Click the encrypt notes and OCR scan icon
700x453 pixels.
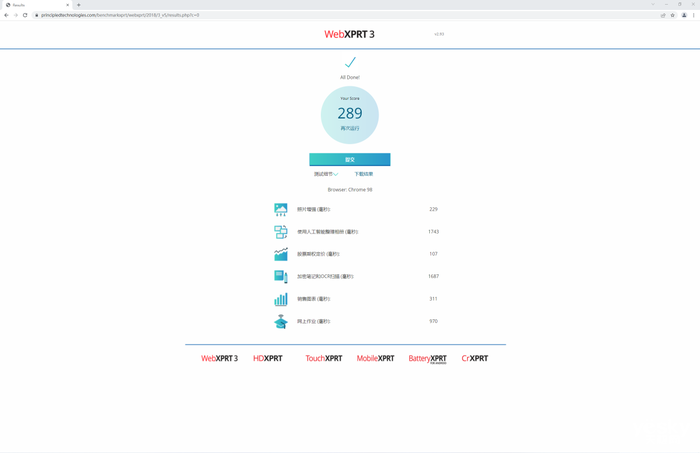pyautogui.click(x=281, y=276)
